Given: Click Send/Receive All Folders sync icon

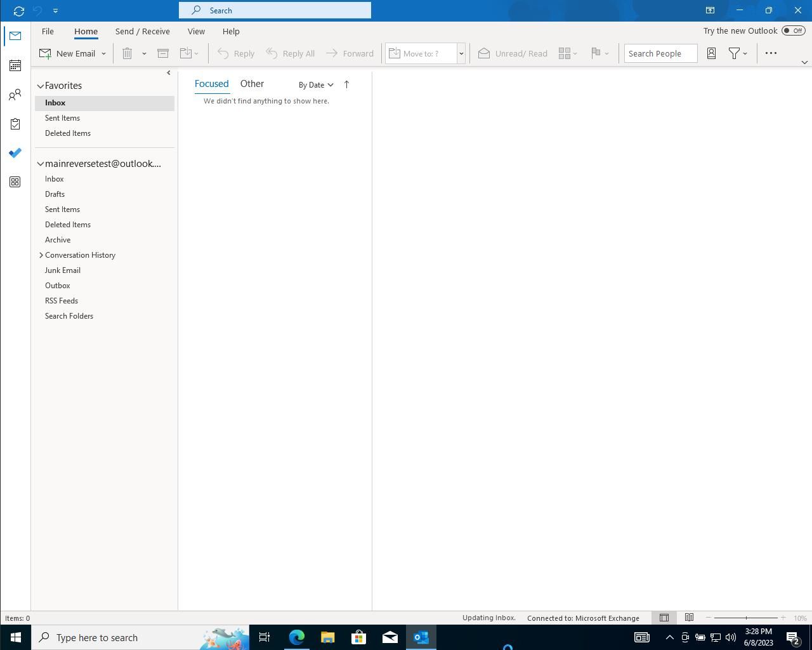Looking at the screenshot, I should (x=19, y=11).
